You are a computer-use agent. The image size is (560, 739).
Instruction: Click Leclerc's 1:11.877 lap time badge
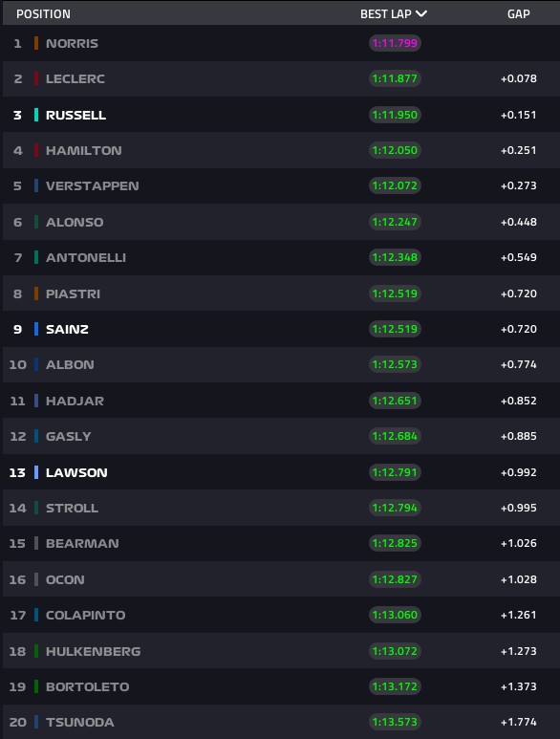(395, 78)
